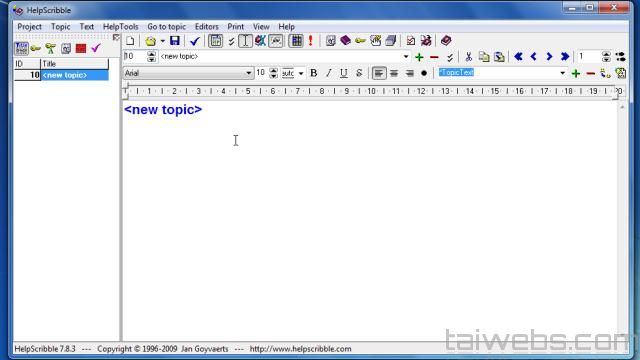Align text left
The image size is (640, 360).
[x=379, y=73]
